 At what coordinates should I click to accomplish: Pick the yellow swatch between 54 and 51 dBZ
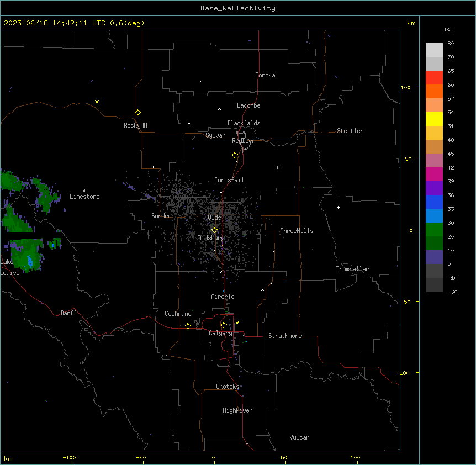434,119
